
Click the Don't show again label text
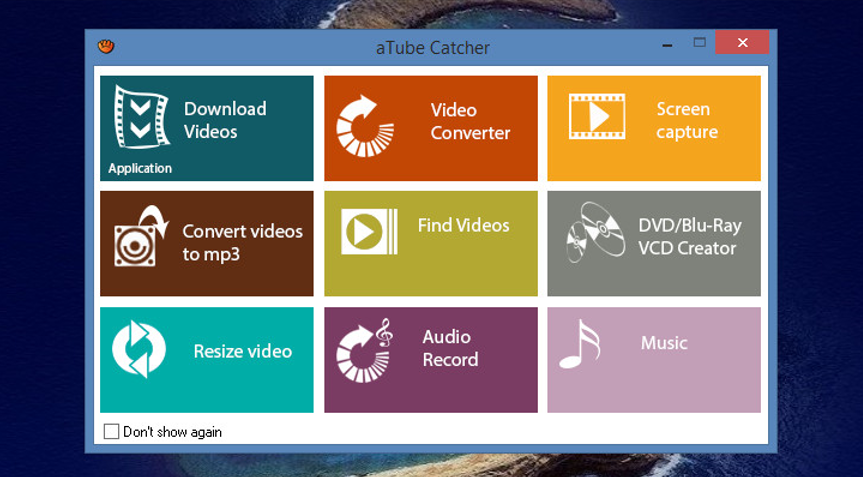click(172, 432)
